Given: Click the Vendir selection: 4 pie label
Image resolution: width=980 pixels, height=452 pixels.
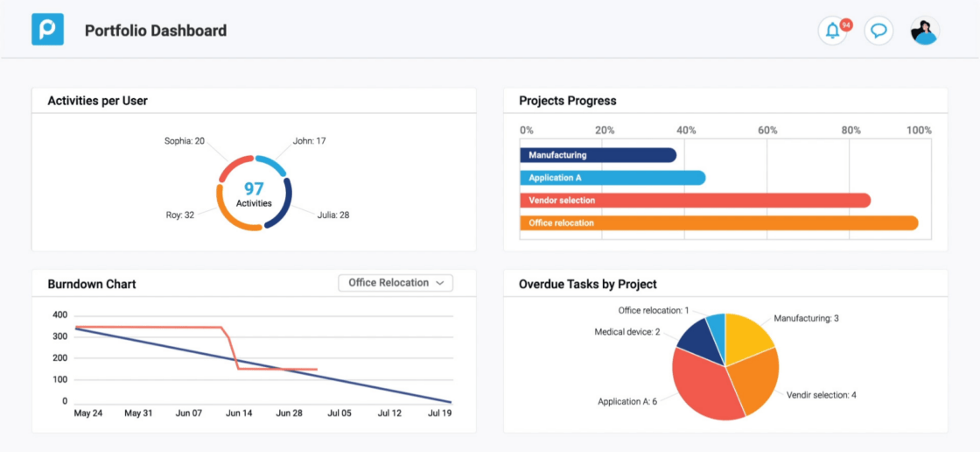Looking at the screenshot, I should coord(822,395).
